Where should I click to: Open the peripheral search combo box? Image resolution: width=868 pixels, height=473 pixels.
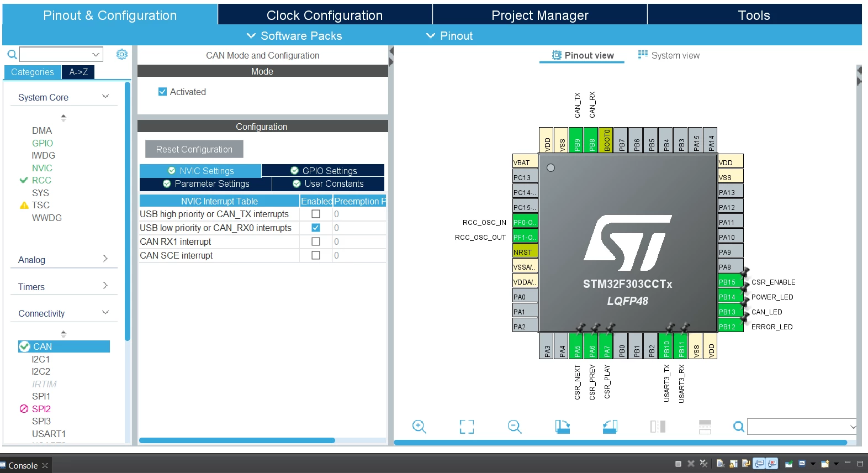61,54
